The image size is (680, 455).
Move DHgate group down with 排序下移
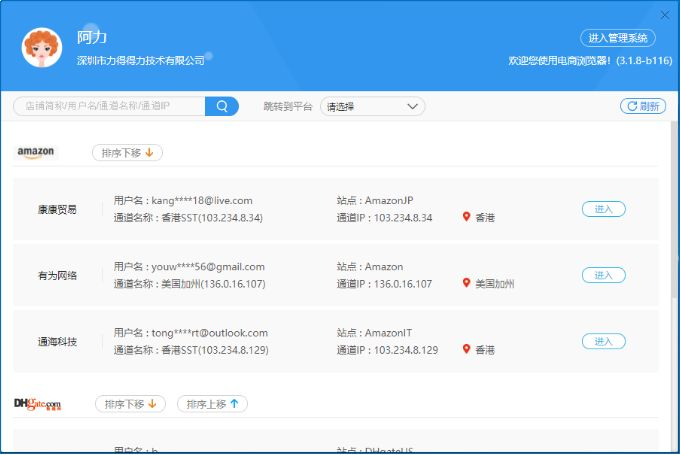130,404
